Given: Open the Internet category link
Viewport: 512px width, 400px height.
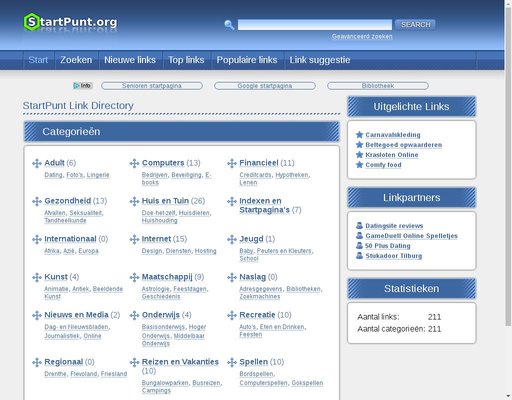Looking at the screenshot, I should (156, 239).
